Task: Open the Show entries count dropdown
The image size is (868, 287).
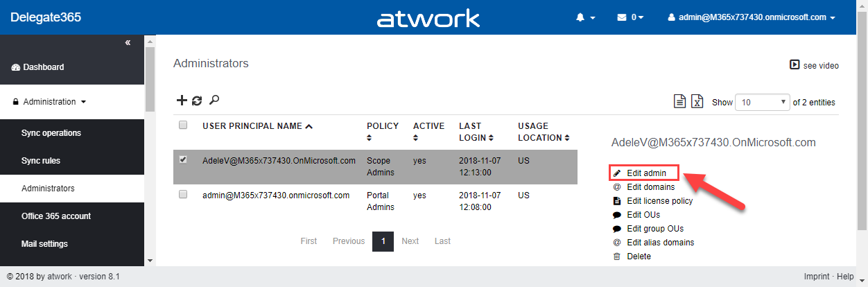Action: click(763, 102)
